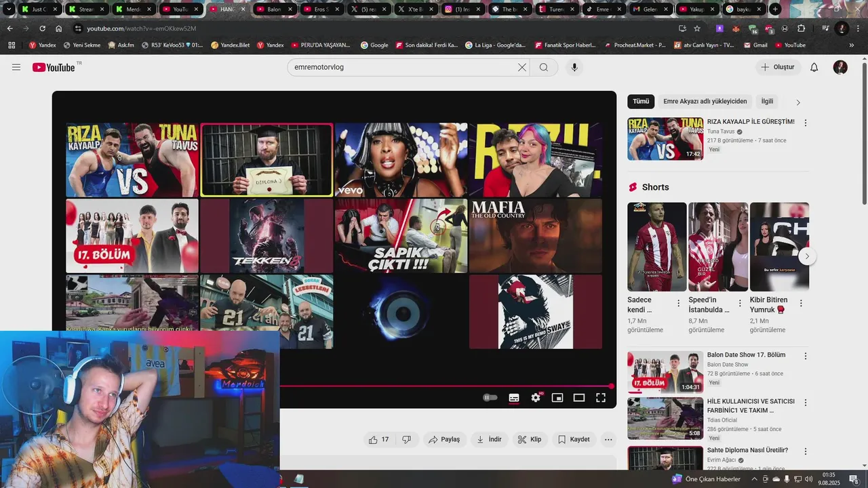Open the Gmail bookmark
868x488 pixels.
pos(755,45)
